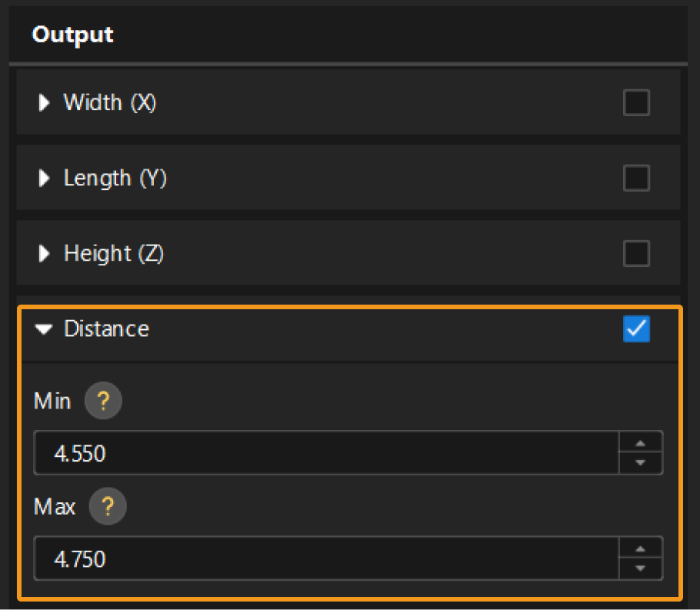Image resolution: width=700 pixels, height=610 pixels.
Task: Decrease Min value with down arrow
Action: pyautogui.click(x=641, y=463)
